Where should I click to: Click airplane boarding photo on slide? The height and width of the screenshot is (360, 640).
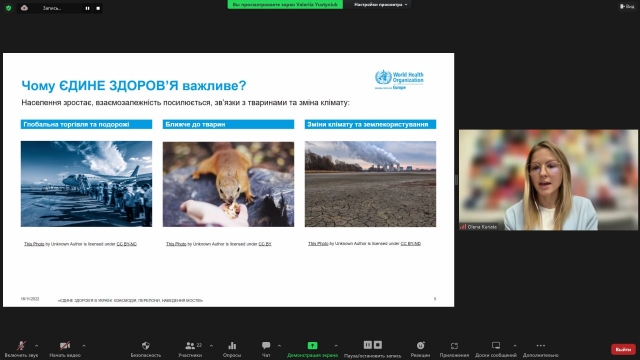(87, 184)
